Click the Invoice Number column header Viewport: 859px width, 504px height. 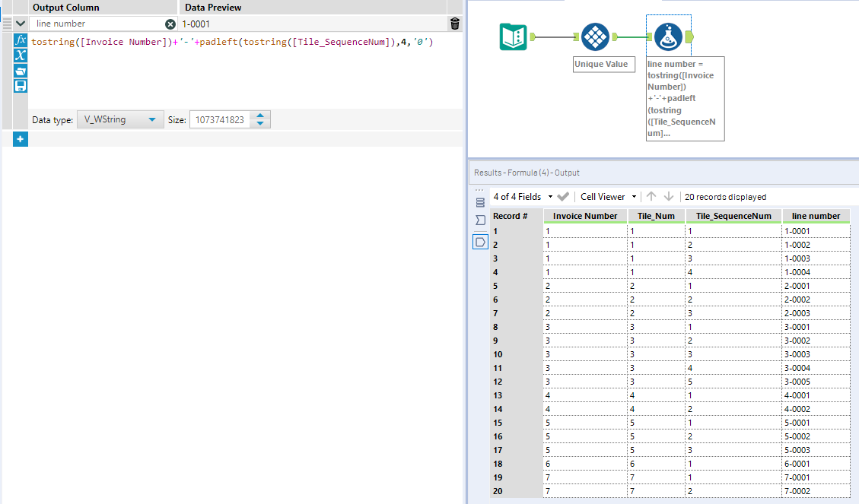coord(584,216)
